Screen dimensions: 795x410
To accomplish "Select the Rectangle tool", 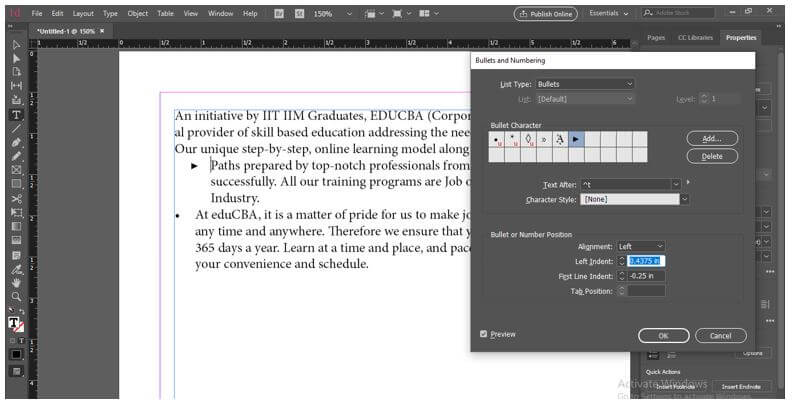I will pos(16,183).
